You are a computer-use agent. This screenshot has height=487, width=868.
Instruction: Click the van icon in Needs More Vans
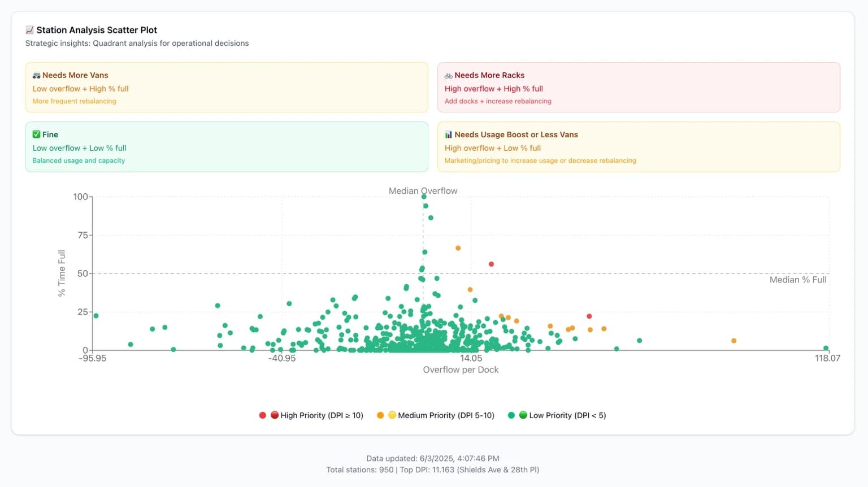click(36, 75)
